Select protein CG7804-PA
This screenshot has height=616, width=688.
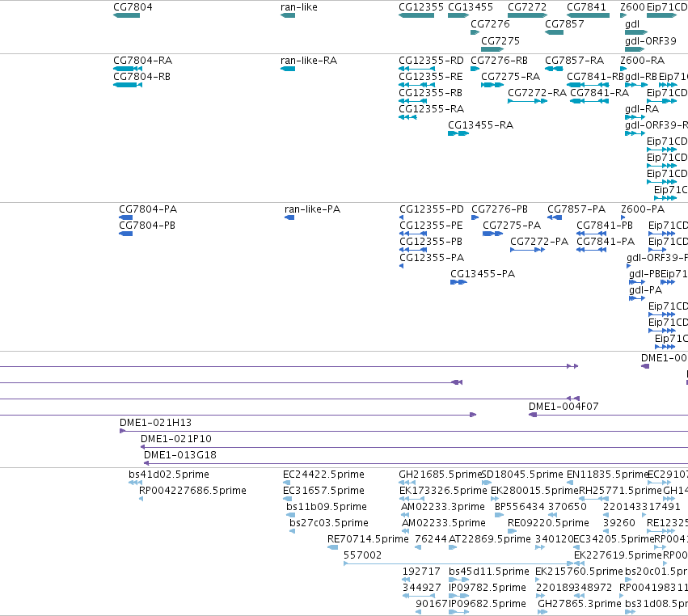pyautogui.click(x=148, y=209)
